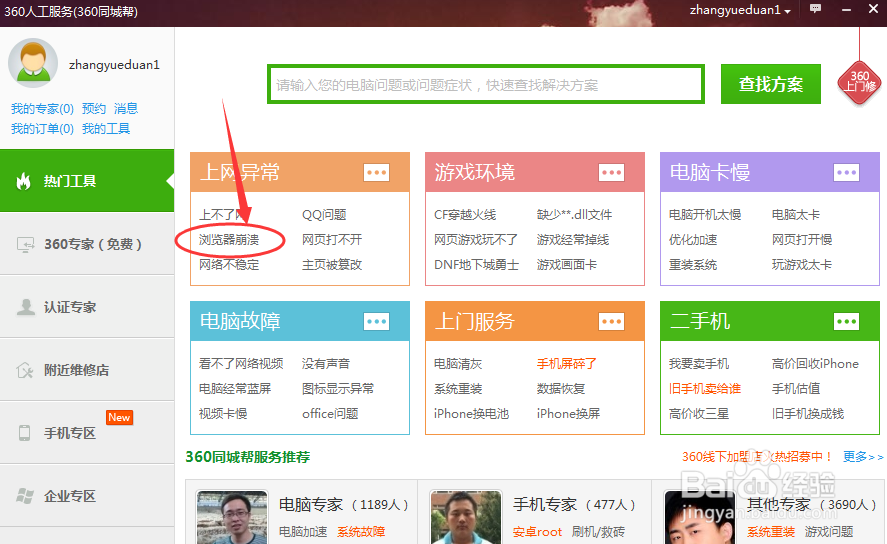Open 我的订单(0) link
Image resolution: width=887 pixels, height=544 pixels.
pos(42,129)
